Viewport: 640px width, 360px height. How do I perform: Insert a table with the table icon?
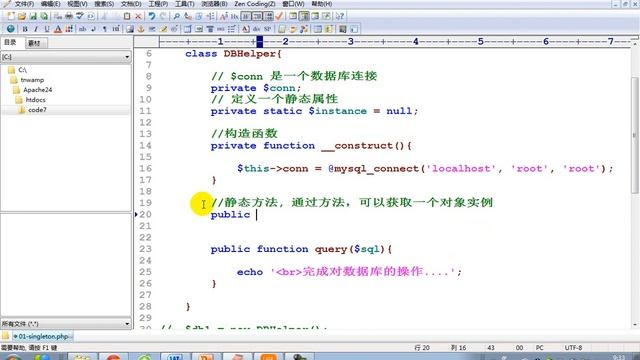click(187, 29)
